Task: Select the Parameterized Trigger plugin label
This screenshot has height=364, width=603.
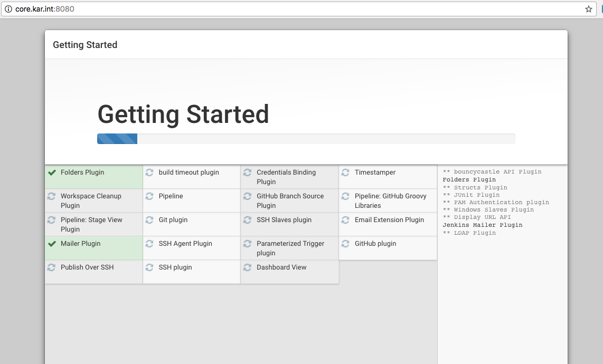Action: (290, 248)
